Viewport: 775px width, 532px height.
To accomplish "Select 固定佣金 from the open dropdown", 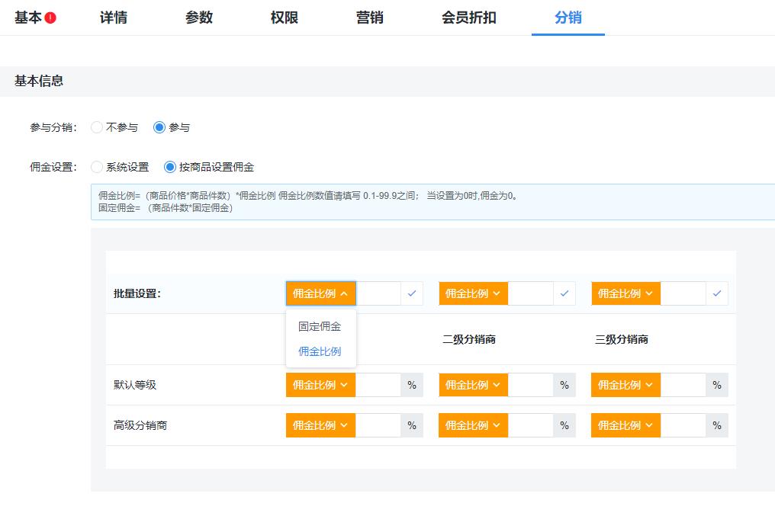I will (320, 325).
